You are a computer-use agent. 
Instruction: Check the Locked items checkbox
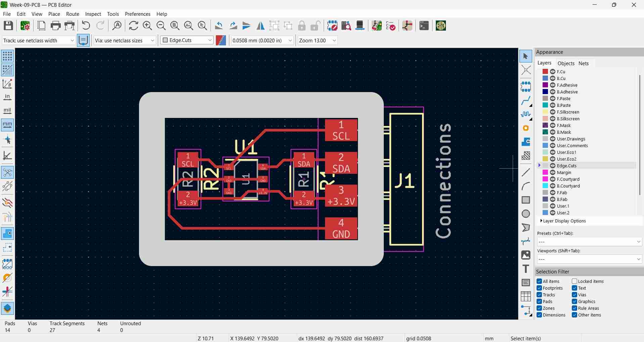pos(574,281)
